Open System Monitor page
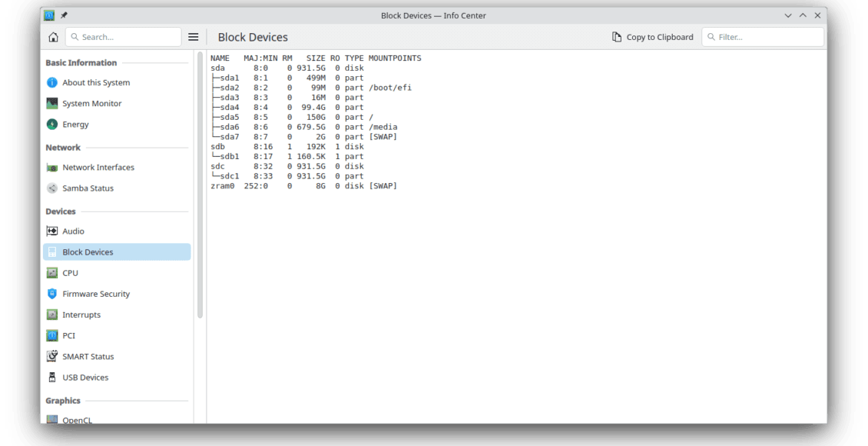 [x=91, y=103]
